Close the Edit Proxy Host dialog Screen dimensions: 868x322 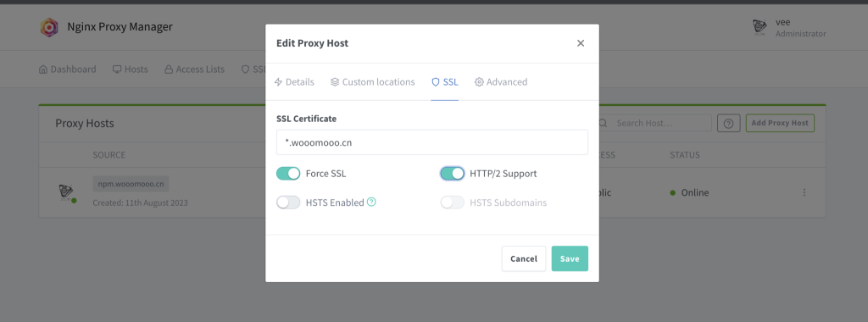[581, 43]
